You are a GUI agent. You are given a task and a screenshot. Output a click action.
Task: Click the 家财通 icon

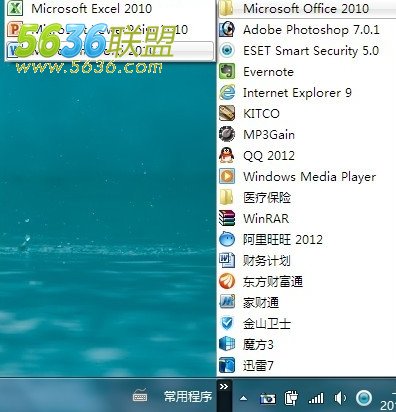point(227,302)
